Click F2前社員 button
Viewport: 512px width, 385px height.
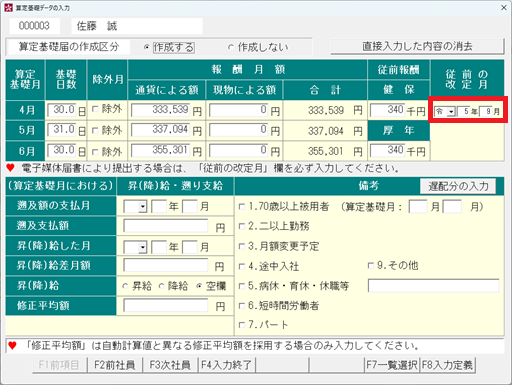[115, 365]
